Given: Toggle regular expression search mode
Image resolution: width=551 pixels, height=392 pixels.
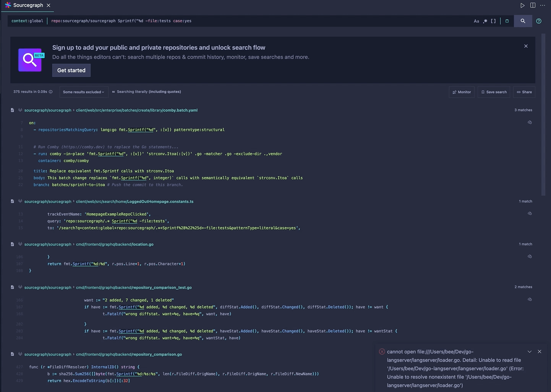Looking at the screenshot, I should tap(485, 21).
